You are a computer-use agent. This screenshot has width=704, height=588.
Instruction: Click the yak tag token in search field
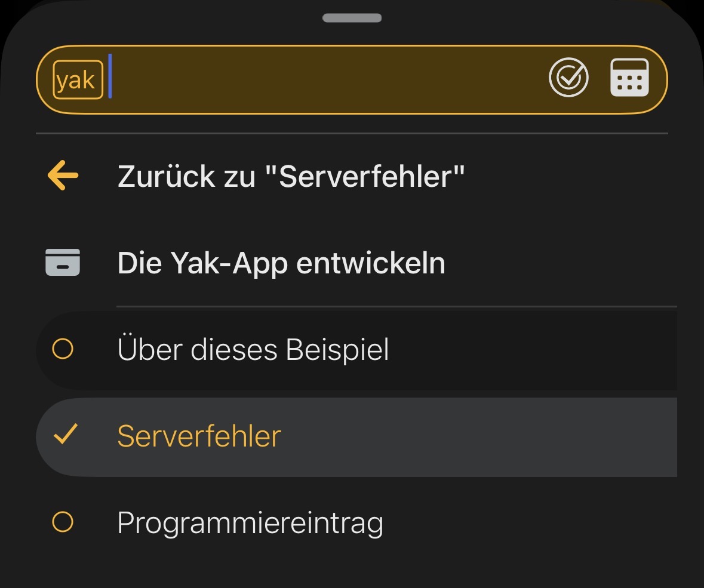click(78, 79)
